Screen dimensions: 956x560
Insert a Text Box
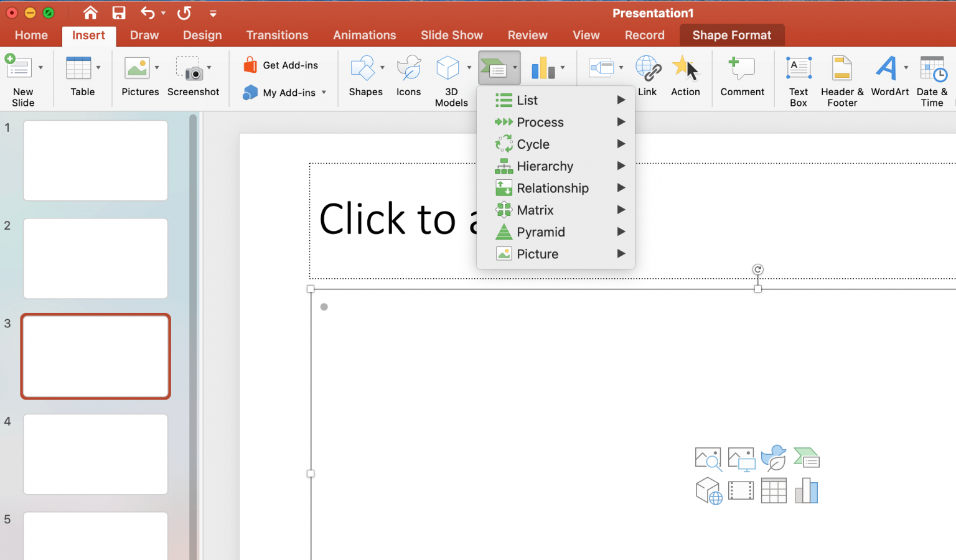tap(798, 78)
